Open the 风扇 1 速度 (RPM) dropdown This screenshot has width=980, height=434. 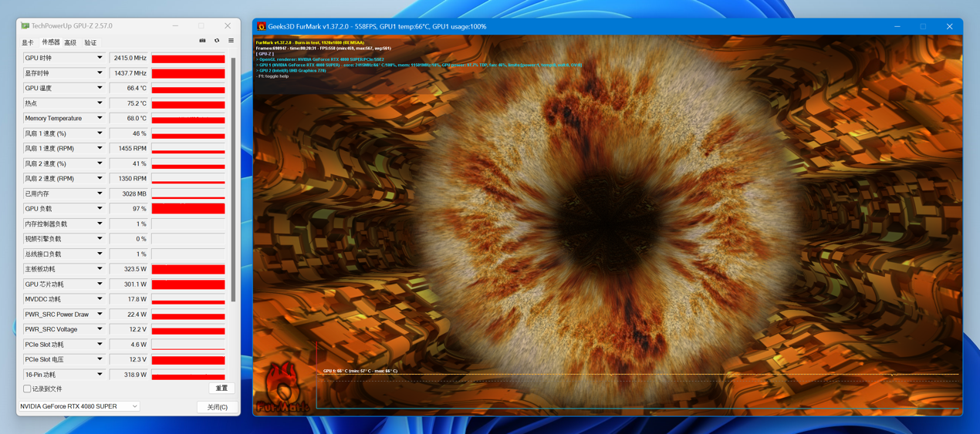pyautogui.click(x=100, y=149)
